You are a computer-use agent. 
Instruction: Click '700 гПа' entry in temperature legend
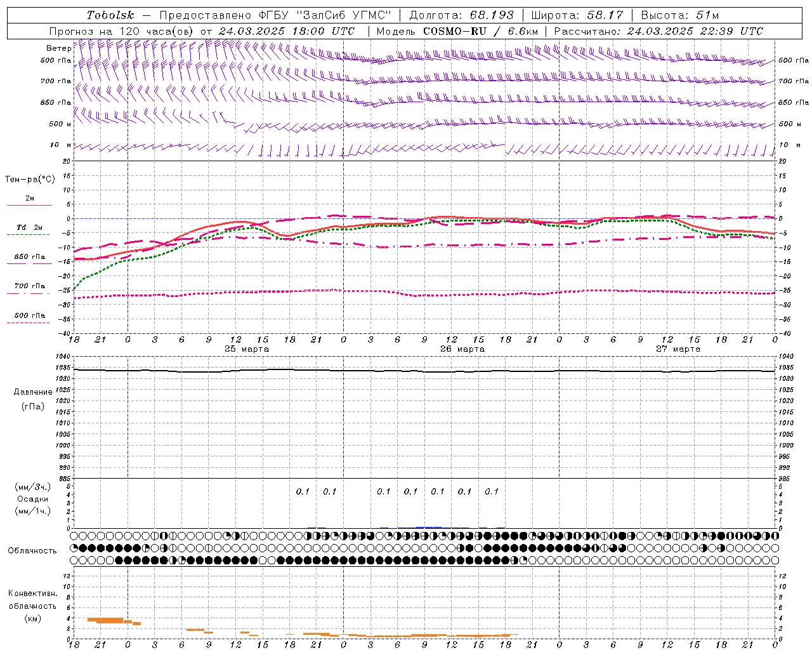pyautogui.click(x=30, y=286)
